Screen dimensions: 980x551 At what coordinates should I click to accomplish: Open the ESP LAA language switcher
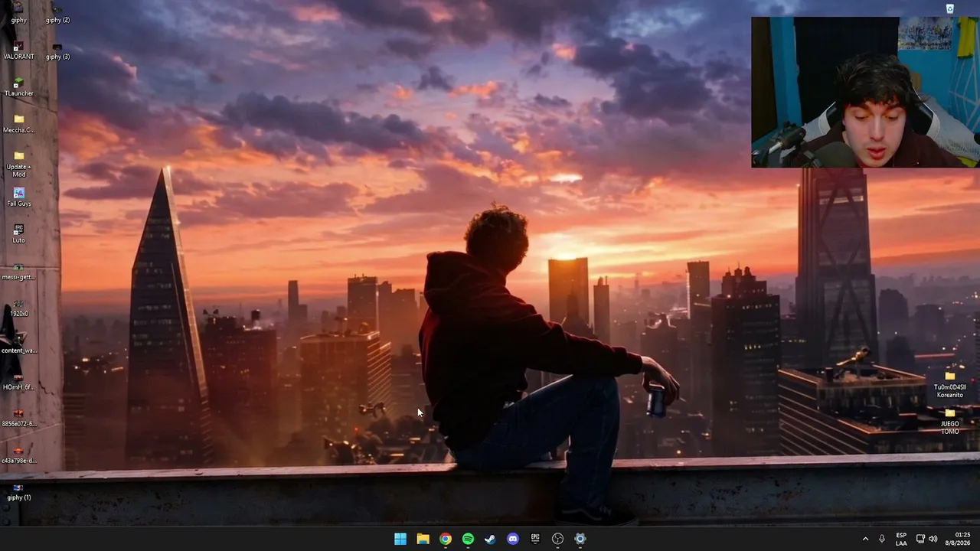(x=901, y=539)
